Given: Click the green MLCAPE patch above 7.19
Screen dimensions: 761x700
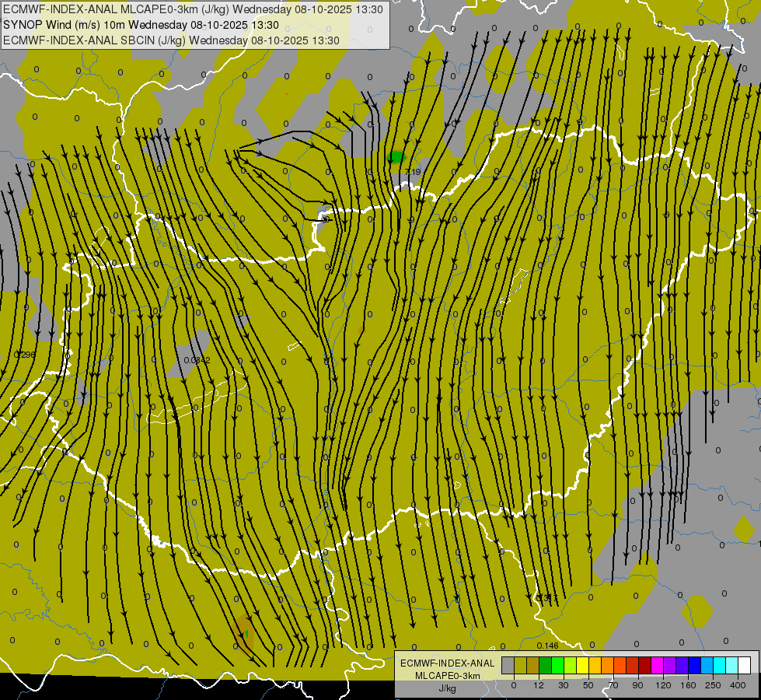Looking at the screenshot, I should click(x=396, y=157).
